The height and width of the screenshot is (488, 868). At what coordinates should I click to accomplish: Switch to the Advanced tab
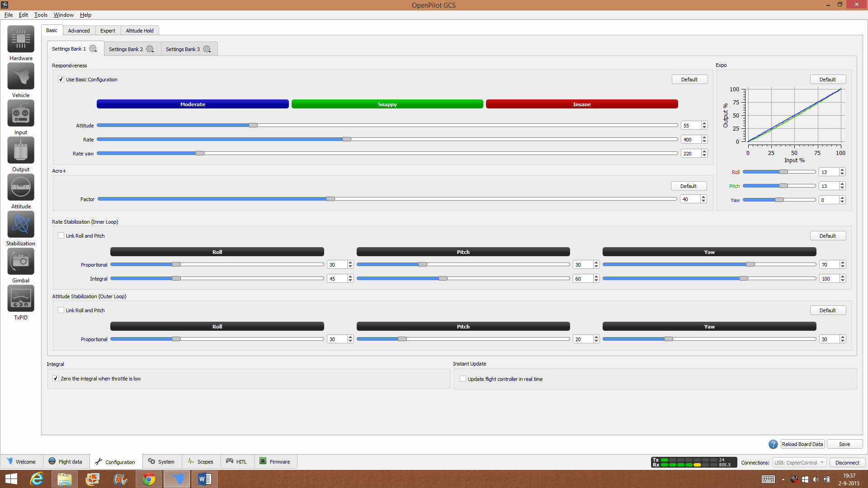pos(79,31)
